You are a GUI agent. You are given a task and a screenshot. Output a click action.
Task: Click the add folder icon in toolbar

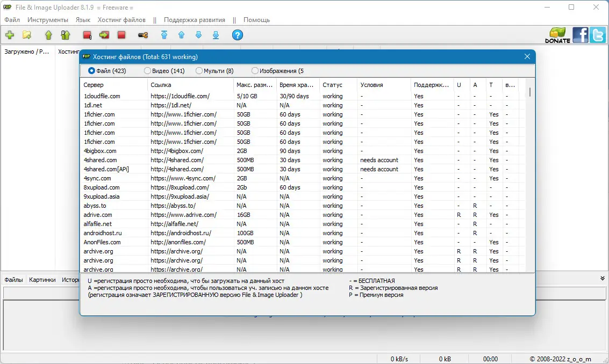(x=27, y=35)
